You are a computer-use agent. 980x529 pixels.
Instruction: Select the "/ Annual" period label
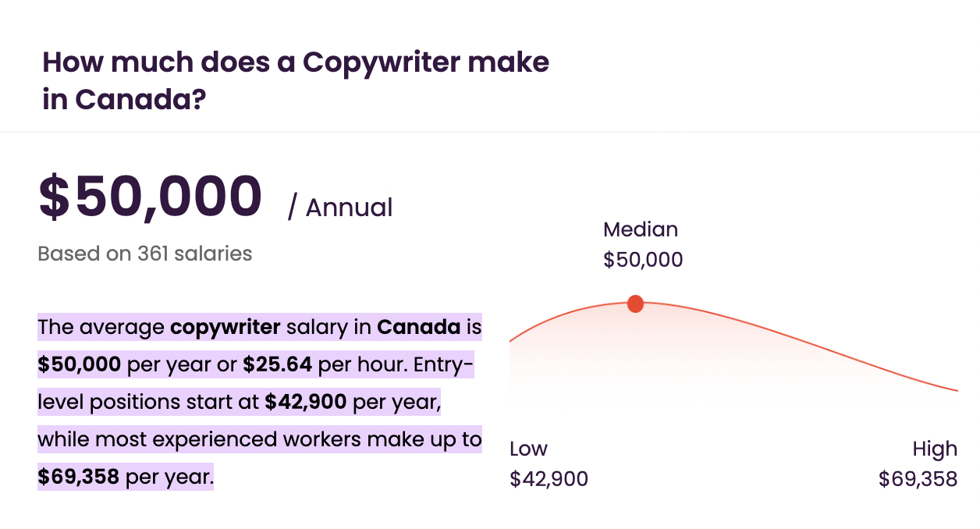(340, 208)
